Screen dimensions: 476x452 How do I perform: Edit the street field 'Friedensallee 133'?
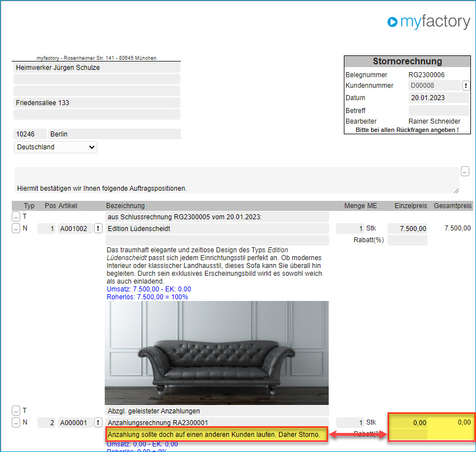[97, 103]
